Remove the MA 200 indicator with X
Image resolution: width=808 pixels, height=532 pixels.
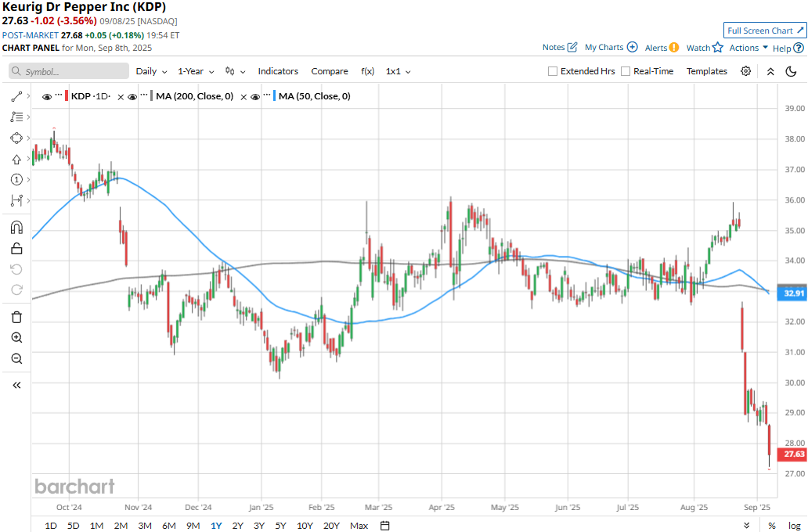pos(243,97)
